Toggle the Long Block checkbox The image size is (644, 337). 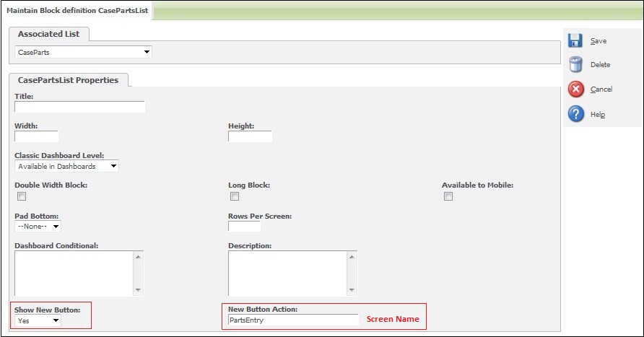(235, 196)
